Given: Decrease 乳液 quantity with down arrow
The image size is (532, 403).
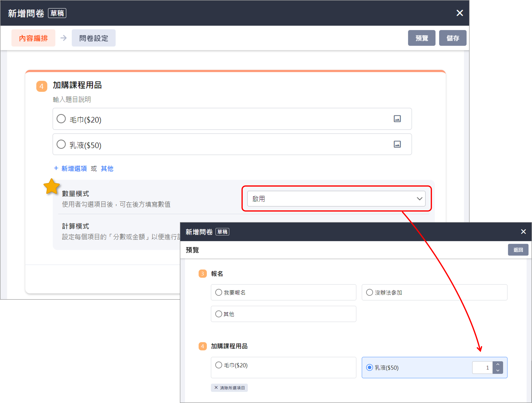Looking at the screenshot, I should (498, 371).
